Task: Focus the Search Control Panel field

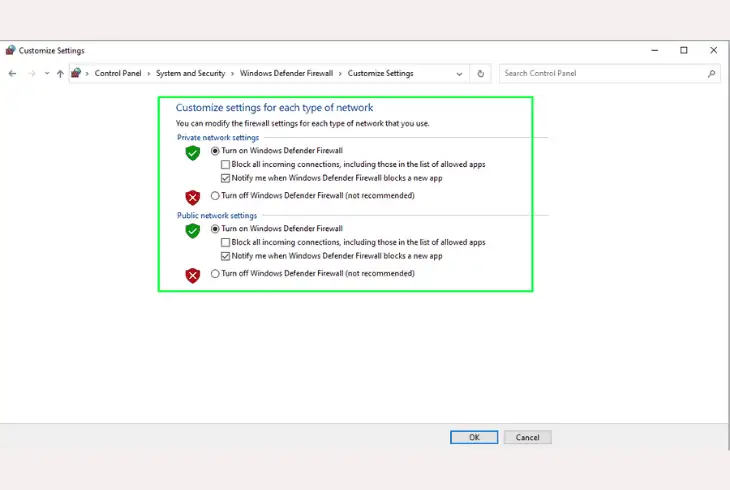Action: [609, 74]
